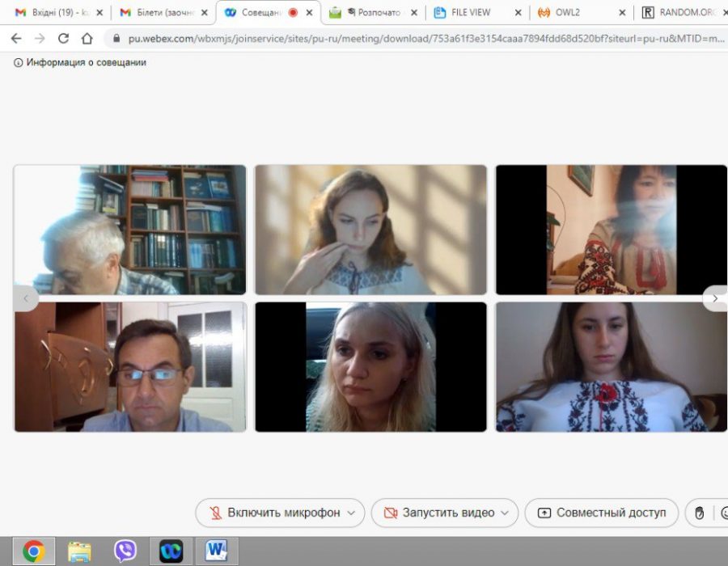
Task: Open Microsoft Word from the taskbar
Action: pos(216,551)
